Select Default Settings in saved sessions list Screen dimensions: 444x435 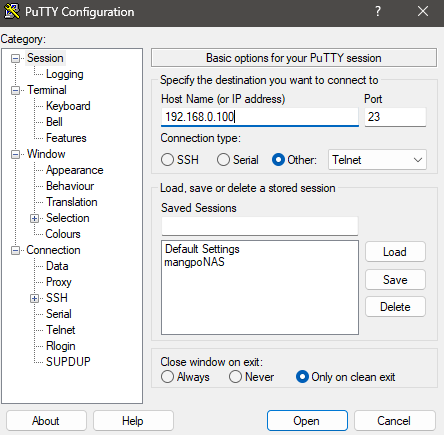coord(202,249)
